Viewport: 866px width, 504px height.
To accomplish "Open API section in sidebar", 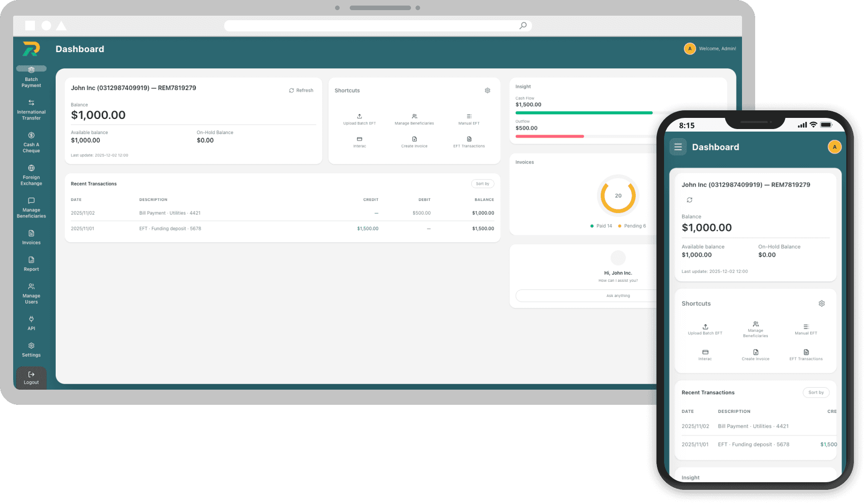I will (x=31, y=323).
